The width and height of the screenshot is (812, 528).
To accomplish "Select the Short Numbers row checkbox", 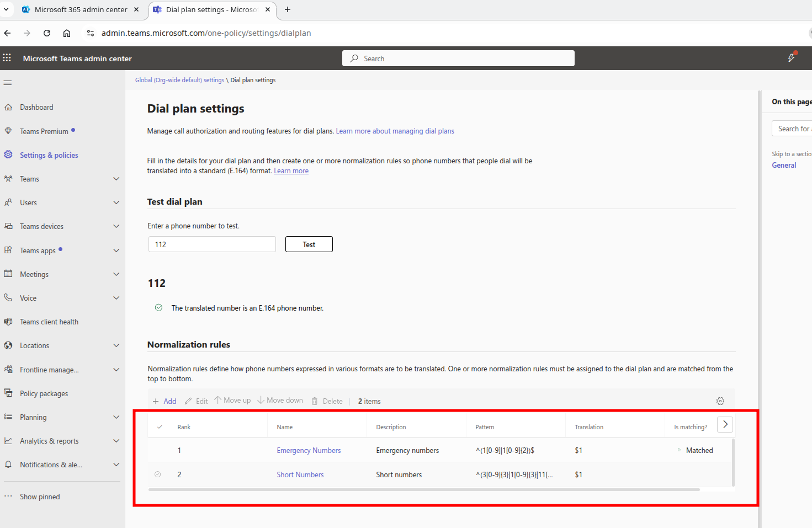I will tap(158, 474).
